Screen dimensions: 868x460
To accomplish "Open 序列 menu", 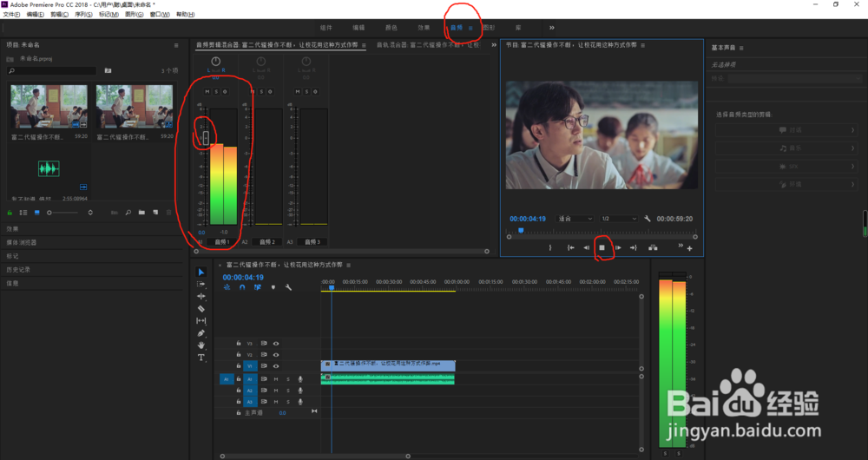I will (x=83, y=15).
